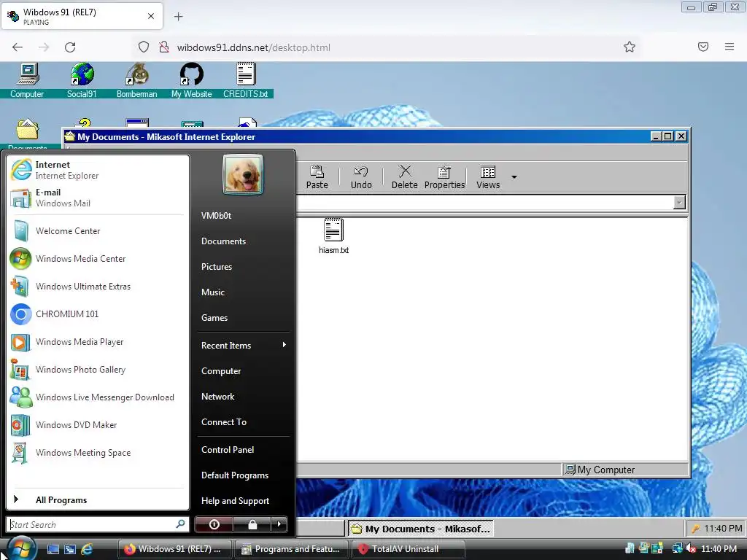Click Switch Windows quick launch icon
Viewport: 747px width, 560px height.
point(70,549)
